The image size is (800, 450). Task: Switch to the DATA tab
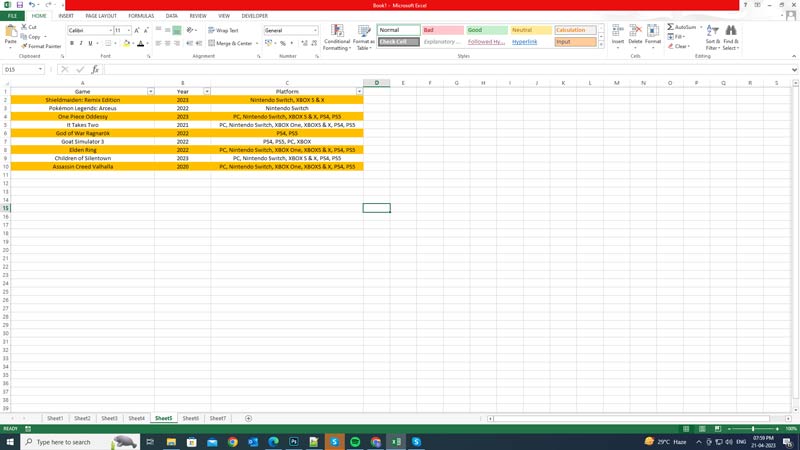point(171,16)
